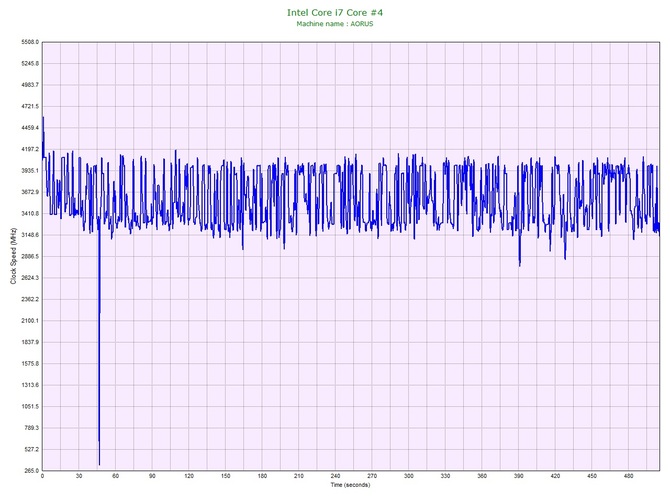Viewport: 670px width, 502px height.
Task: Click the 120 tick on the time axis
Action: point(189,476)
